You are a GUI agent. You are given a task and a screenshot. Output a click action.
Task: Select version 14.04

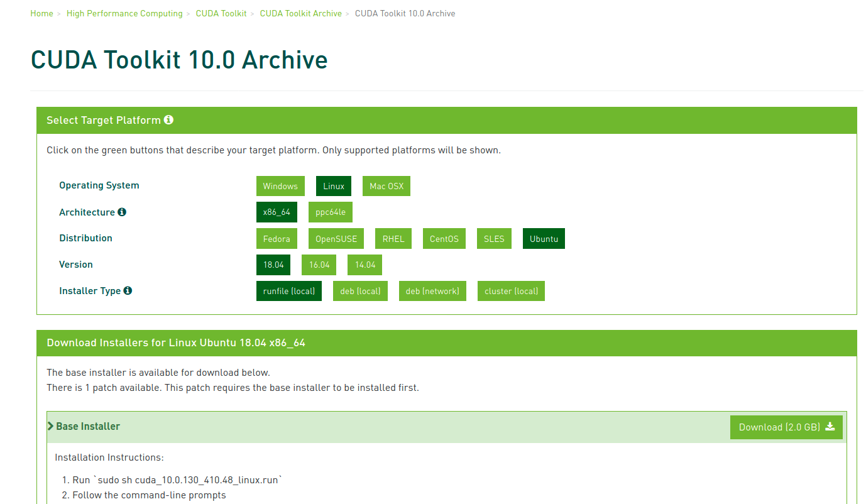pyautogui.click(x=364, y=265)
